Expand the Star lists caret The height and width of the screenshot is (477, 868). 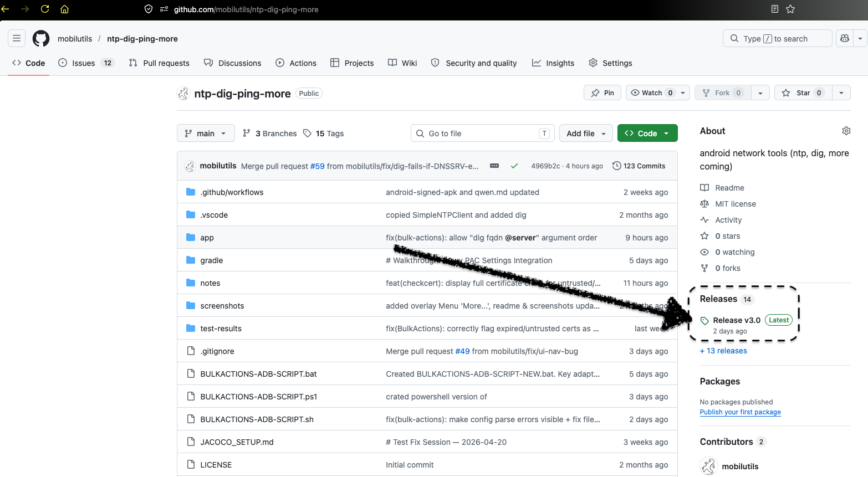pos(841,93)
